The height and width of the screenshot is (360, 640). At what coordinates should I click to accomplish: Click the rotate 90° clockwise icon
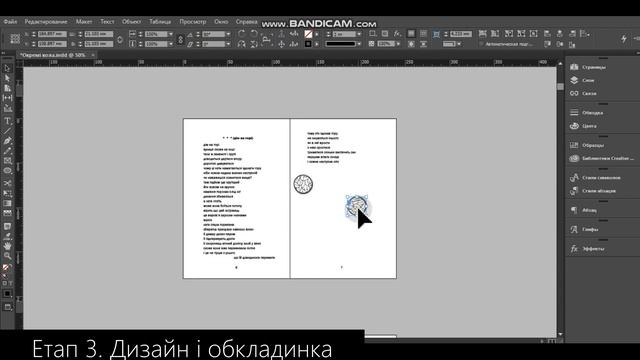(242, 34)
